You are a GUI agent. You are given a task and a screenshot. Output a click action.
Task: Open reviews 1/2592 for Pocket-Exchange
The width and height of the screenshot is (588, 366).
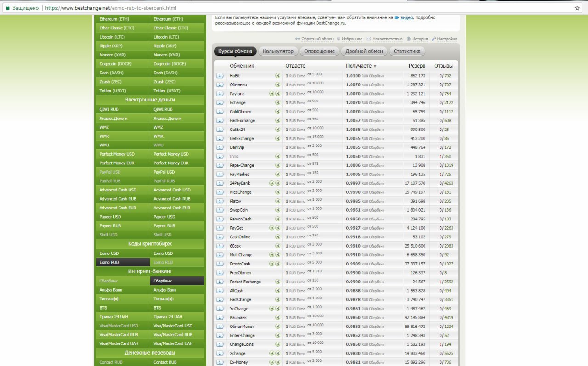(446, 282)
